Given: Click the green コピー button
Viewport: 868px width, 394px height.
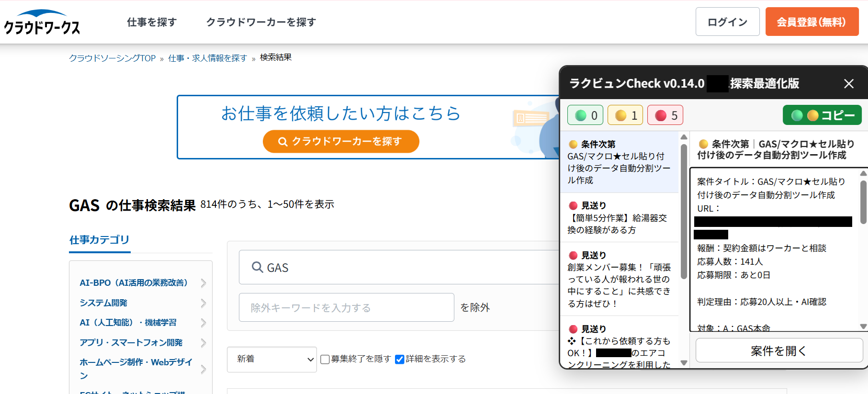Looking at the screenshot, I should [x=822, y=115].
